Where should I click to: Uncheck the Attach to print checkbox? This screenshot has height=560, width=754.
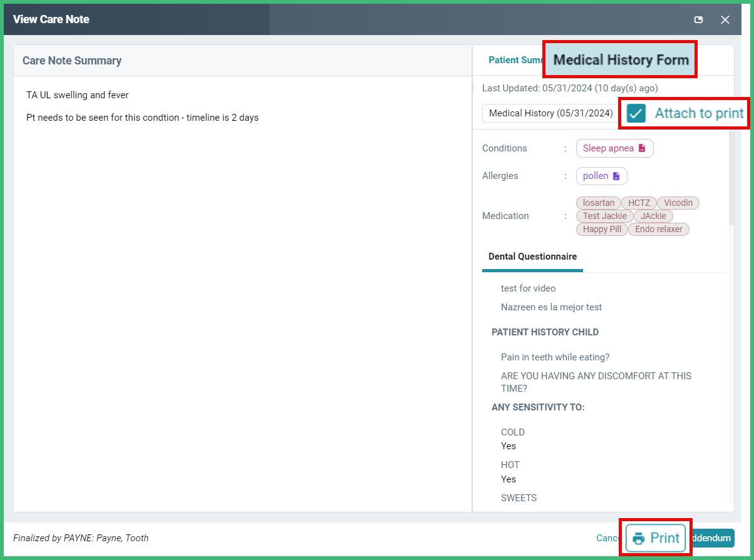(637, 113)
